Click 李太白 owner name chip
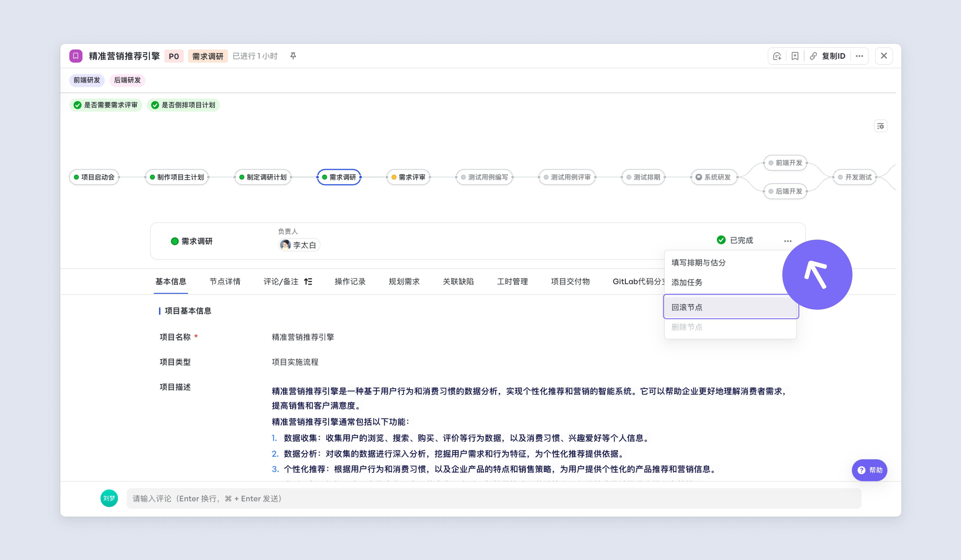This screenshot has height=560, width=961. 299,245
